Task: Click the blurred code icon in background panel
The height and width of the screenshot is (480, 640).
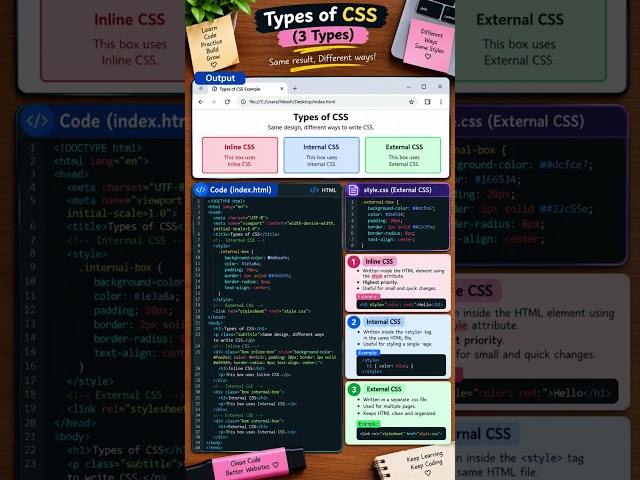Action: coord(37,121)
